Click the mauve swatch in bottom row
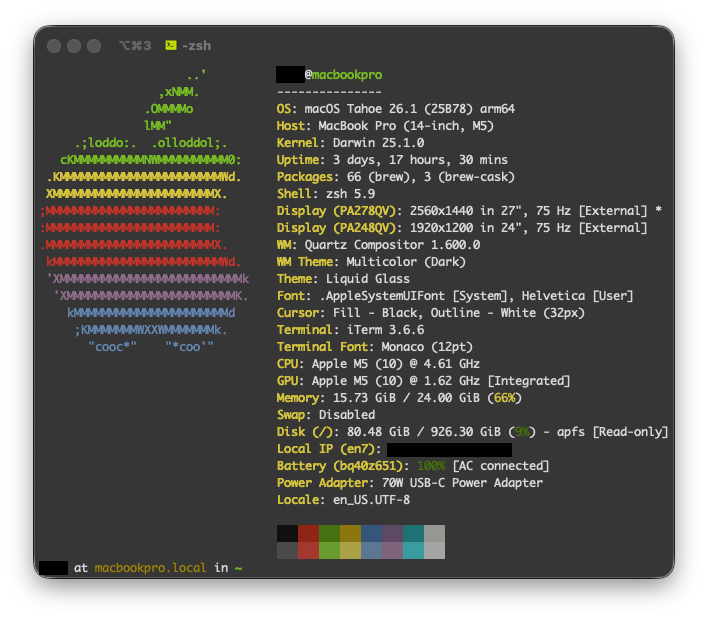Screen dimensions: 708x620 point(392,550)
